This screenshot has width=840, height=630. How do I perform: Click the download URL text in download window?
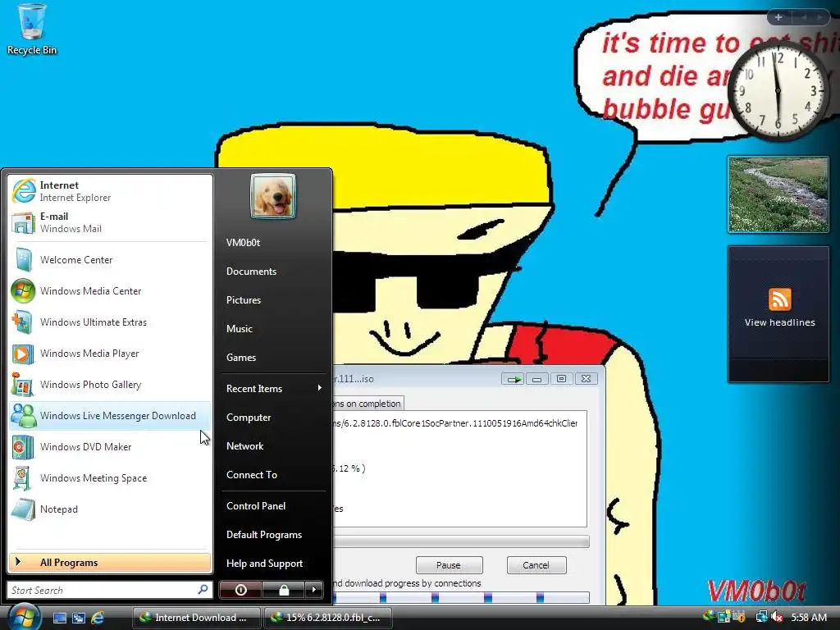(455, 423)
